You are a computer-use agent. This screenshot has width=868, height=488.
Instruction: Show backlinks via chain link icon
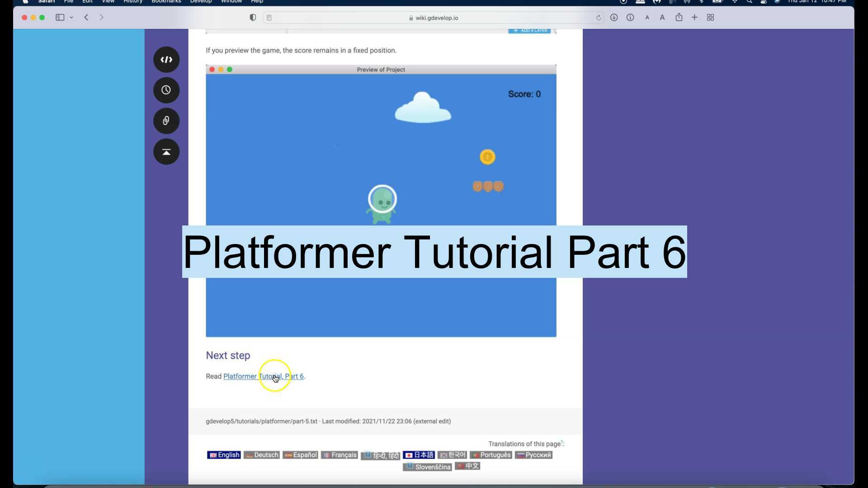click(166, 121)
